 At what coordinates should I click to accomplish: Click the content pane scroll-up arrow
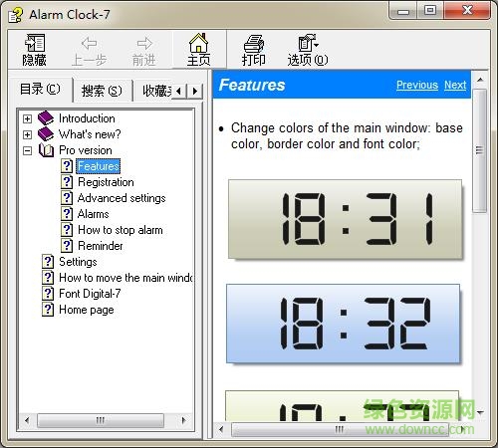click(x=480, y=80)
